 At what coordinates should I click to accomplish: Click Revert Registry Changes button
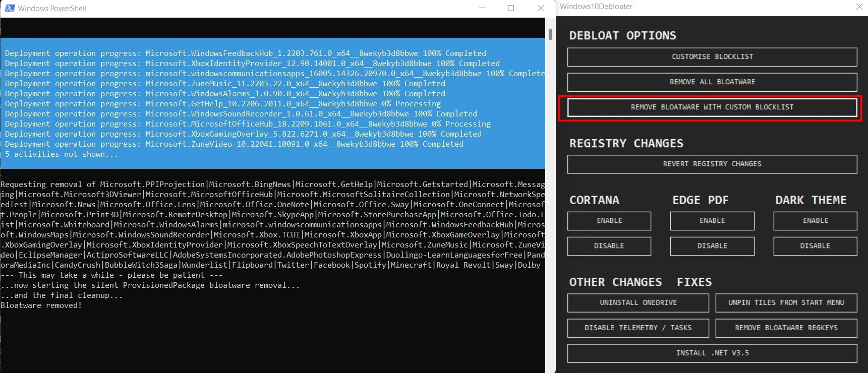[x=712, y=164]
